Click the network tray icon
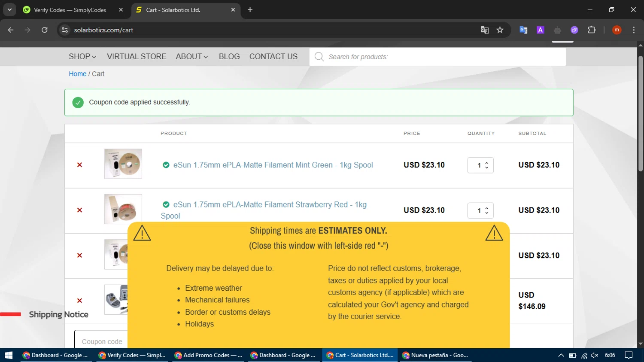Image resolution: width=644 pixels, height=362 pixels. 584,355
